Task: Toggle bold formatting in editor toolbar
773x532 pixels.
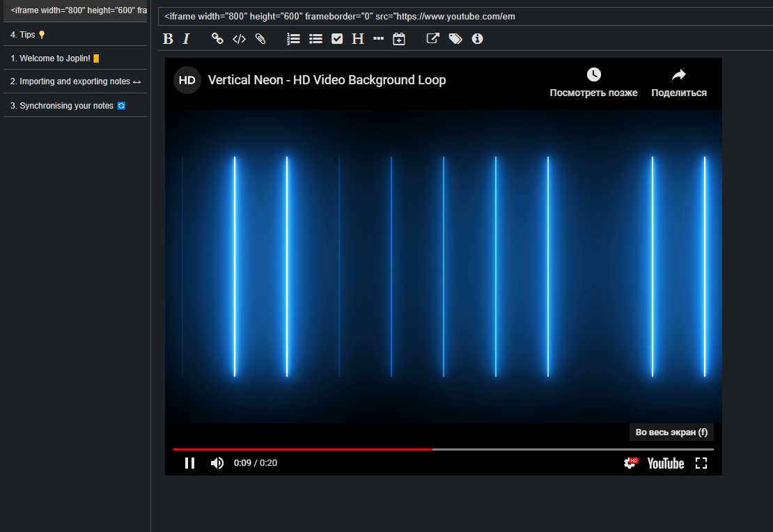Action: (168, 39)
